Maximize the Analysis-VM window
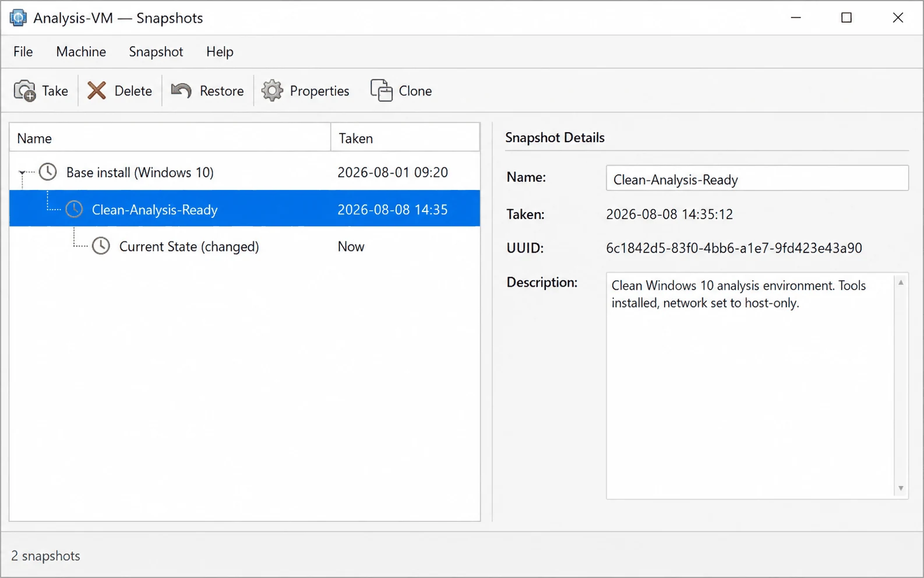 click(x=847, y=18)
